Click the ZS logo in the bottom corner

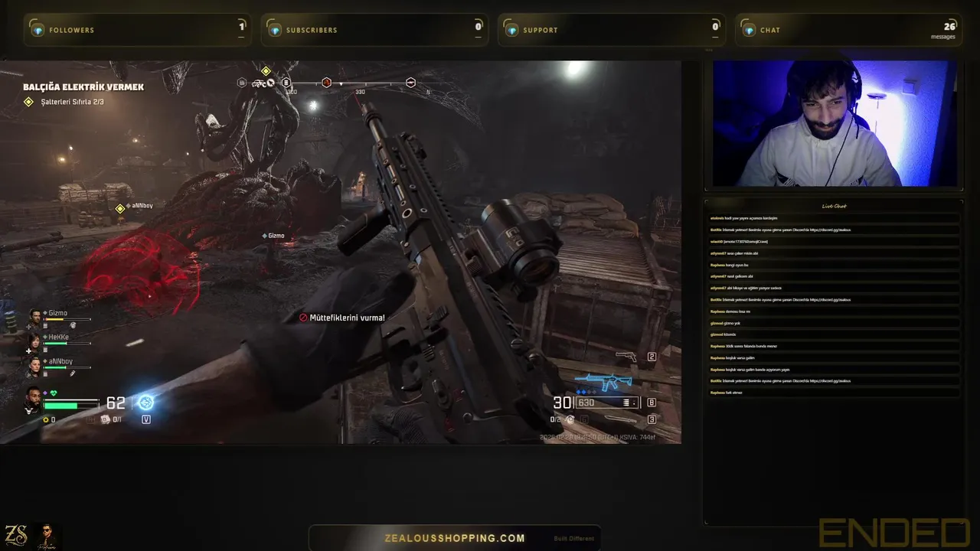[x=16, y=535]
